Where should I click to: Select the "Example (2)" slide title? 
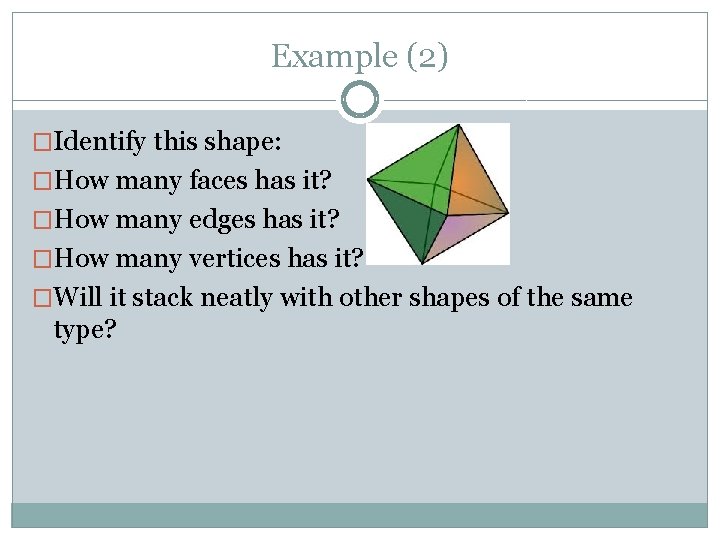click(x=360, y=56)
